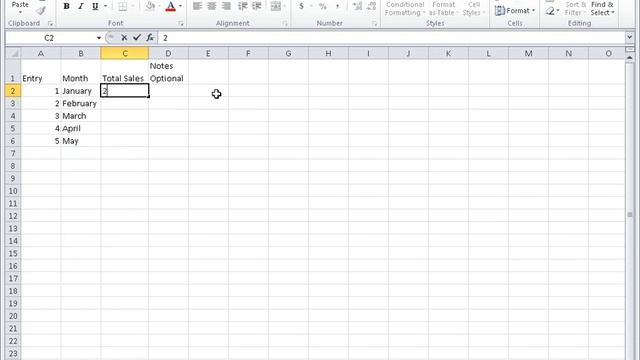The image size is (640, 360).
Task: Select the Entry header cell
Action: pos(41,72)
